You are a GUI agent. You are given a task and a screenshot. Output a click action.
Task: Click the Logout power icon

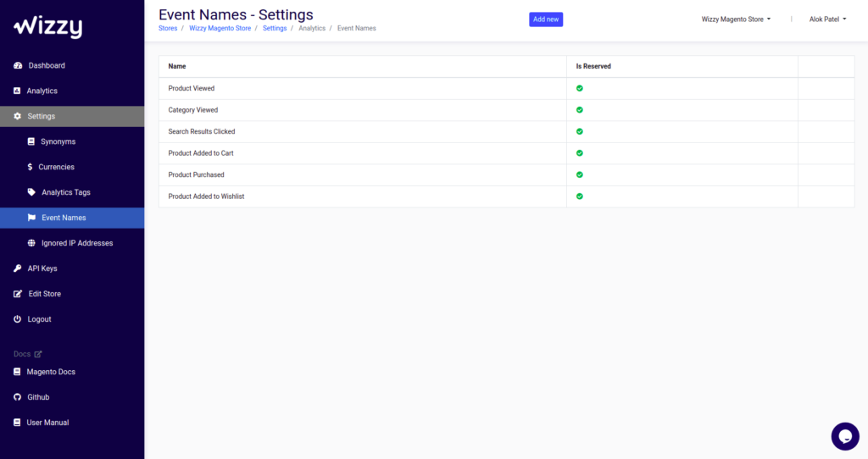pos(17,319)
